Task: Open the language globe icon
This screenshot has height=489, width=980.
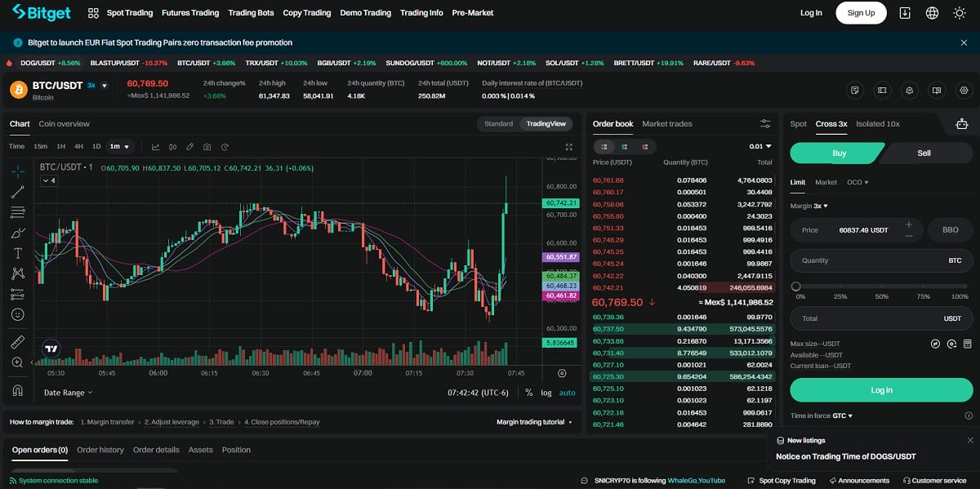Action: (932, 13)
